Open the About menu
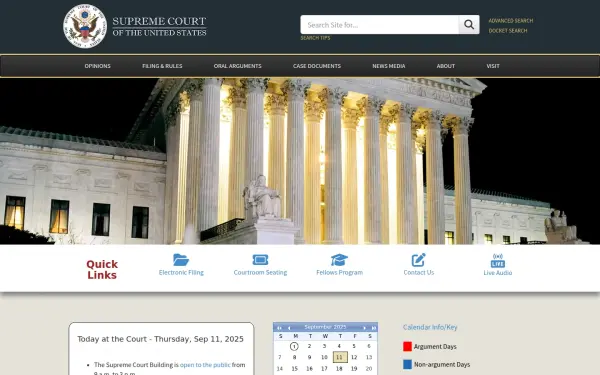600x375 pixels. (446, 66)
